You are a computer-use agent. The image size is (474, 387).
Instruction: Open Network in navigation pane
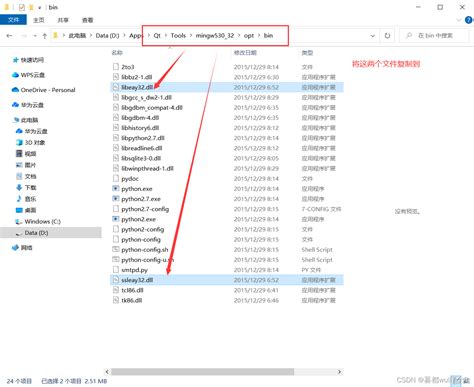coord(22,248)
